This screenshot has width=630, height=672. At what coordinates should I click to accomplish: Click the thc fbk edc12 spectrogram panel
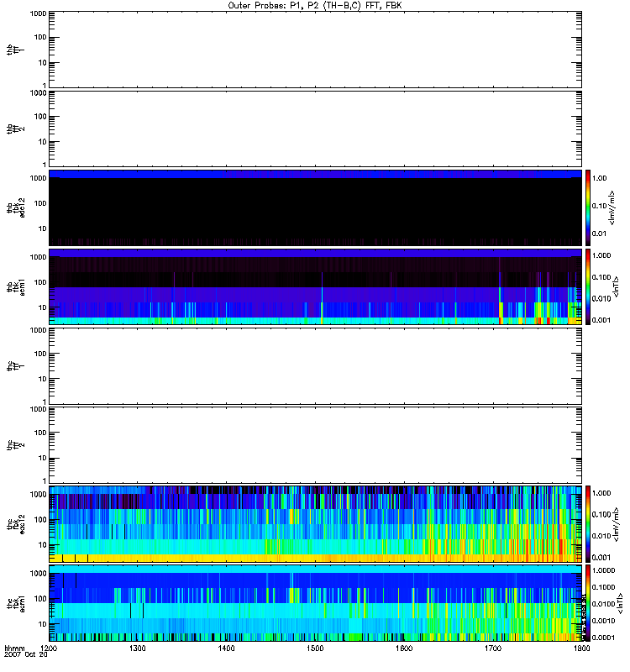(x=315, y=522)
